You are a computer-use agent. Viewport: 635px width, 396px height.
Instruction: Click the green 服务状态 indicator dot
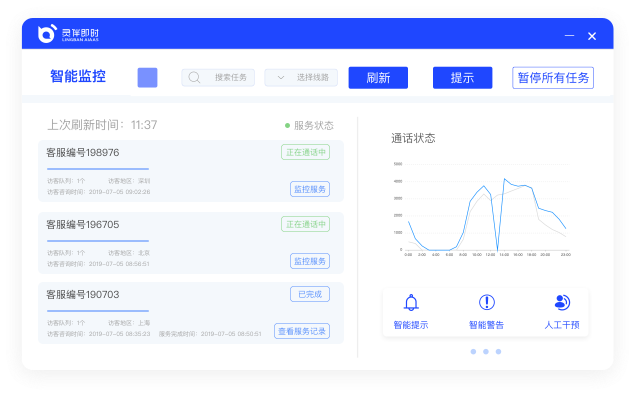point(287,126)
